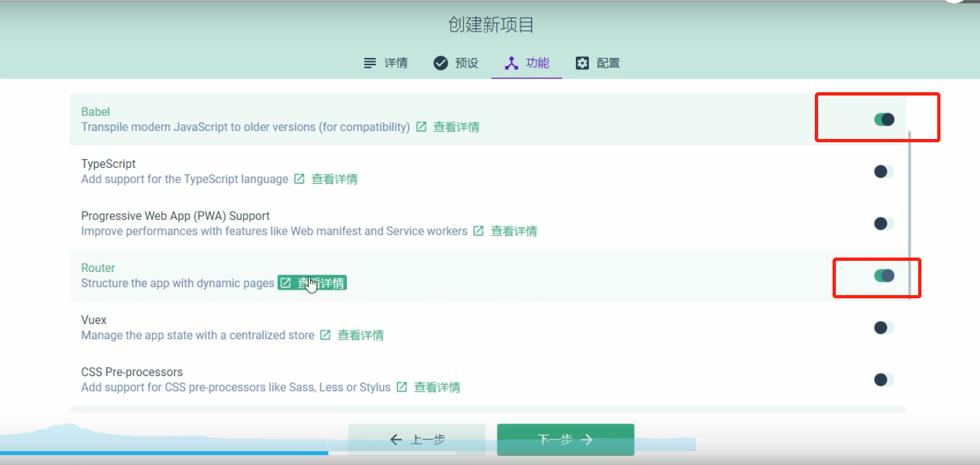The height and width of the screenshot is (465, 980).
Task: Switch to the 预设 tab
Action: tap(455, 63)
